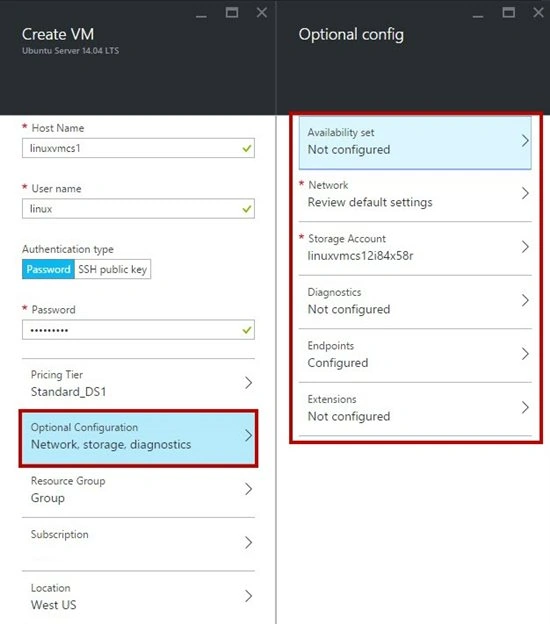Open Endpoints configuration
The height and width of the screenshot is (624, 550).
[415, 355]
